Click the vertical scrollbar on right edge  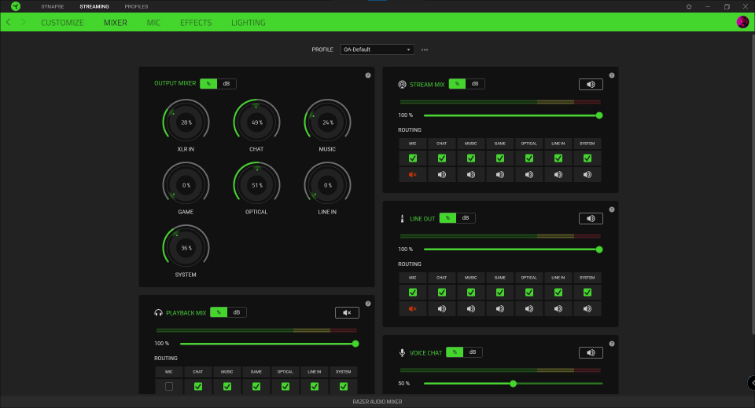(x=753, y=183)
